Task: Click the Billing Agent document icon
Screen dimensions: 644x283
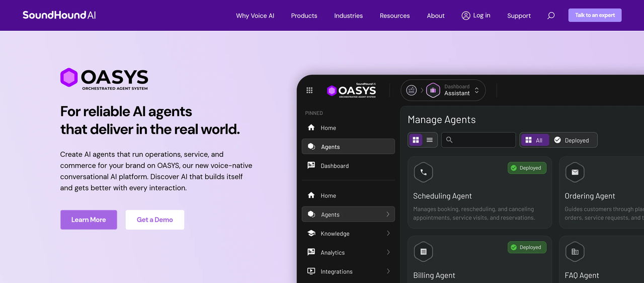Action: click(x=423, y=252)
